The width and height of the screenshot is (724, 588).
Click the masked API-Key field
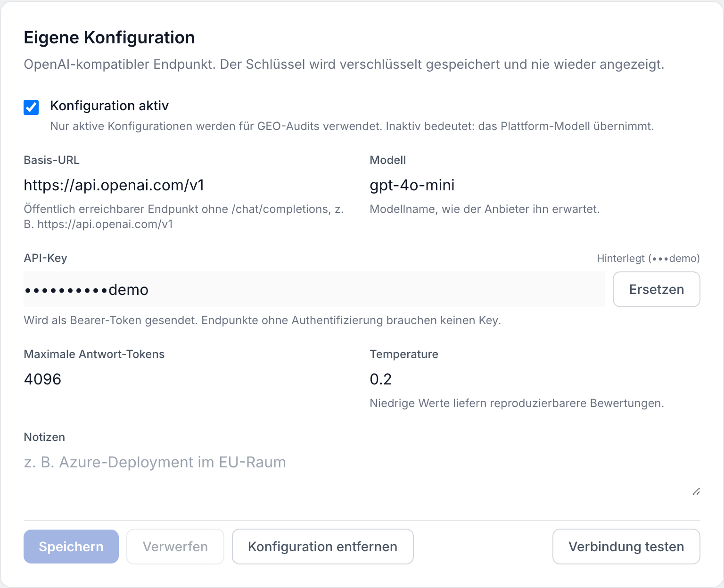[314, 289]
